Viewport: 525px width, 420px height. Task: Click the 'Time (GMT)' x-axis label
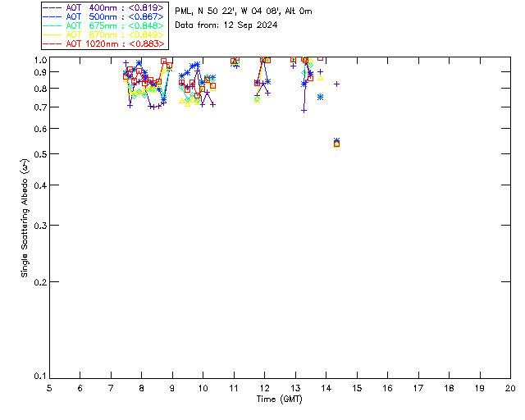click(280, 399)
